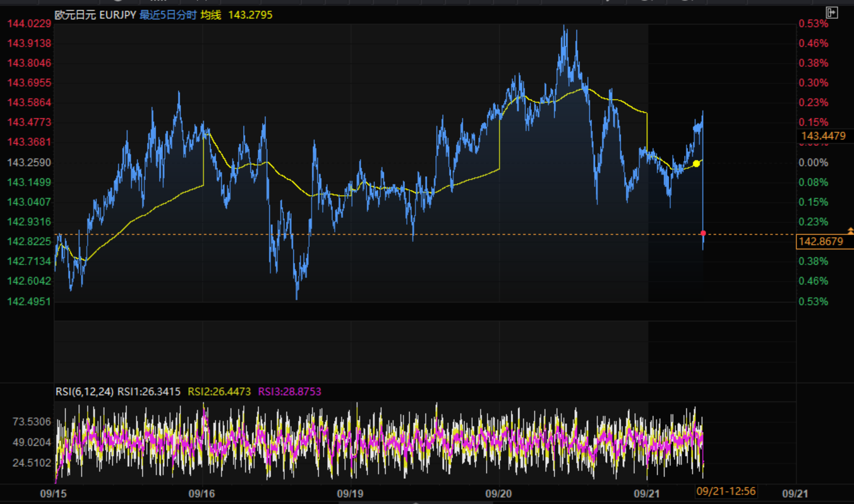This screenshot has width=854, height=504.
Task: Click the green 0.53% percent axis label
Action: tap(813, 301)
